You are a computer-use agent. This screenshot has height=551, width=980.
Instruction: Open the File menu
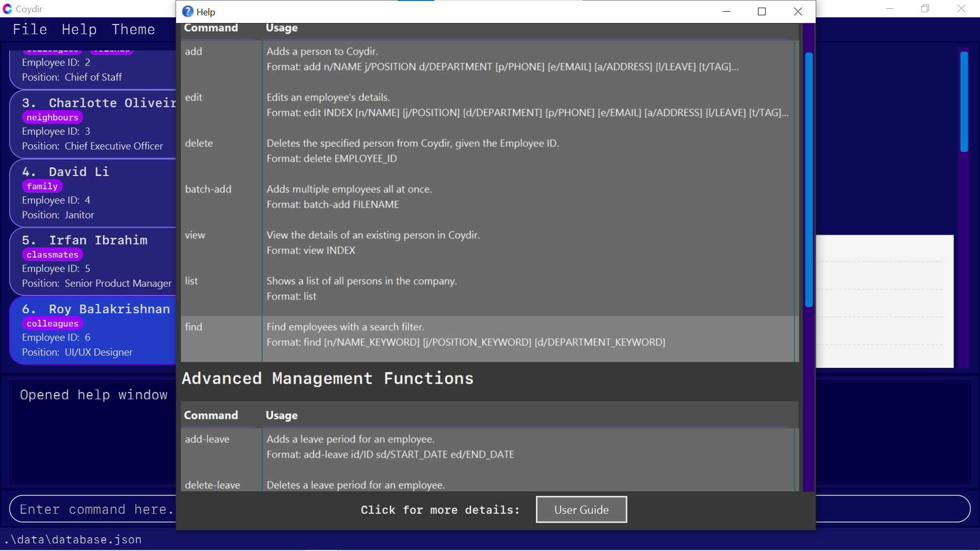[x=30, y=30]
